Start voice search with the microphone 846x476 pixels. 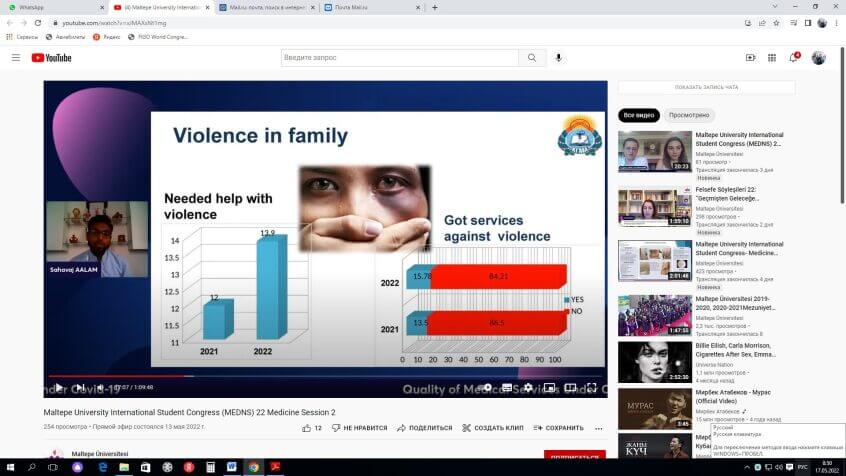(x=559, y=58)
